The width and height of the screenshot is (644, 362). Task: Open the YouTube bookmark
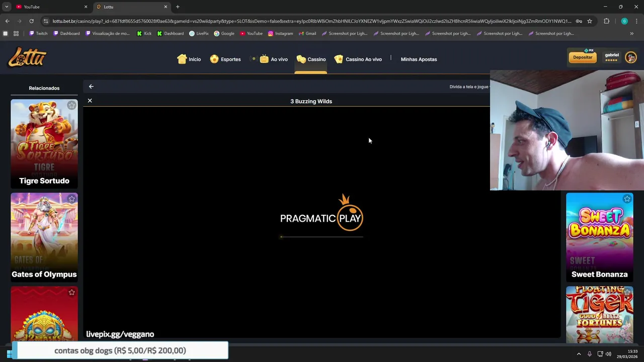[251, 34]
